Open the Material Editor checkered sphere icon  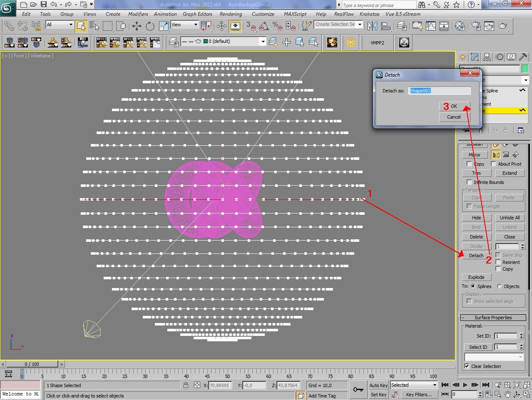460,26
